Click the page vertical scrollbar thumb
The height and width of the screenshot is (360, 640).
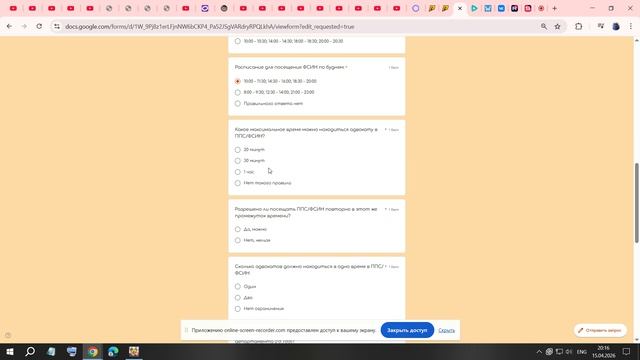636,203
